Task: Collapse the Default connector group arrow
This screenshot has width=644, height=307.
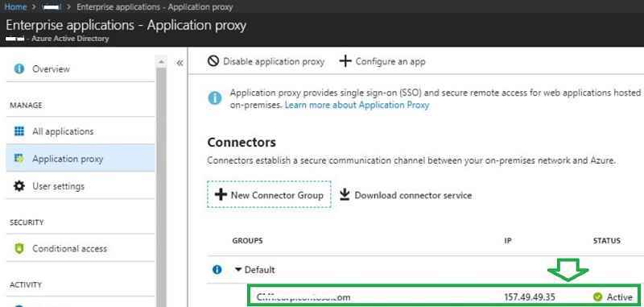Action: [238, 270]
